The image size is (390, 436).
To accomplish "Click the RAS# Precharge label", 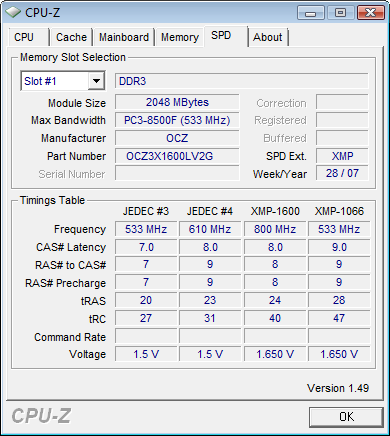I will 66,283.
